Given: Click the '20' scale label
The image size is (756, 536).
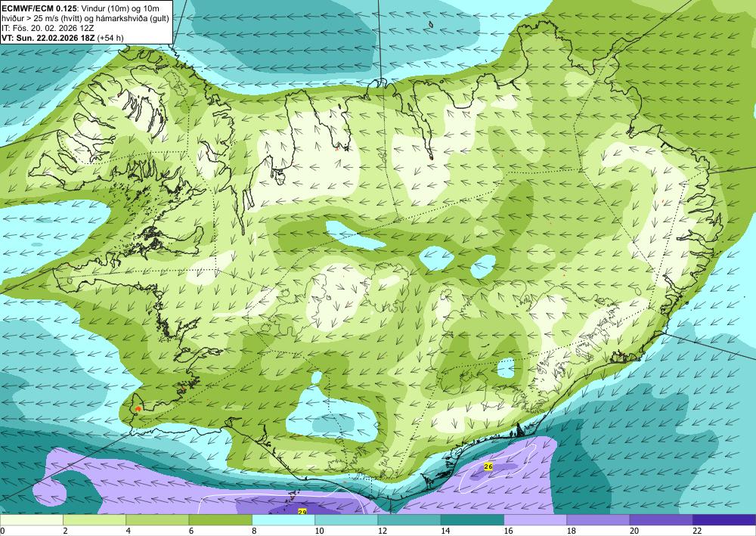Looking at the screenshot, I should pos(634,531).
